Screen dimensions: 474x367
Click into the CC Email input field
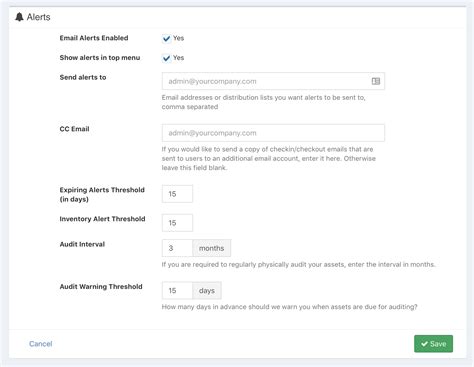tap(273, 133)
